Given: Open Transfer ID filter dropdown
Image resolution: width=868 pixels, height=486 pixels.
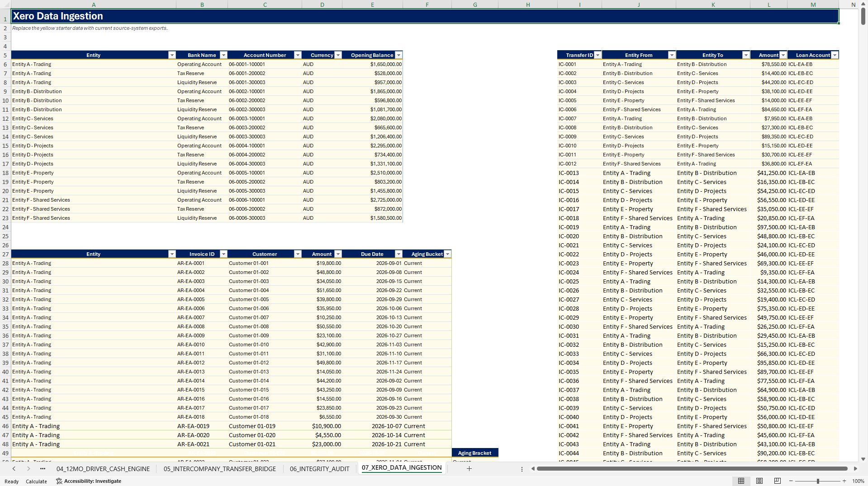Looking at the screenshot, I should tap(598, 55).
